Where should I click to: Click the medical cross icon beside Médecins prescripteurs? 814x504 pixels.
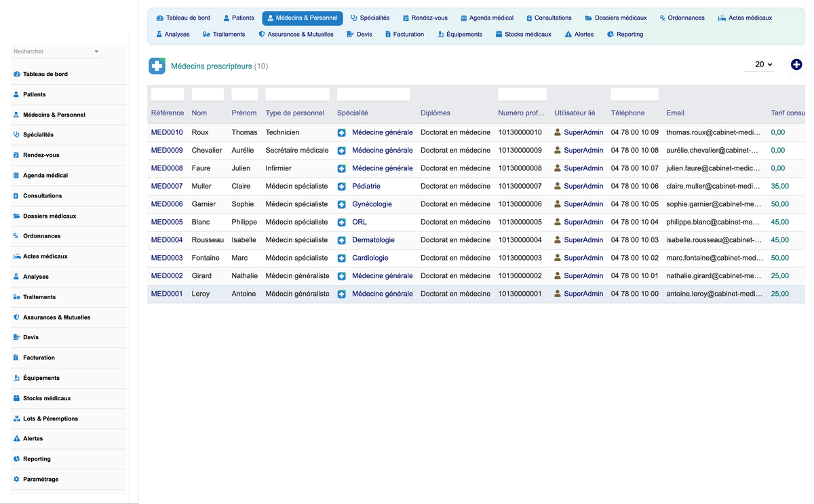point(157,66)
